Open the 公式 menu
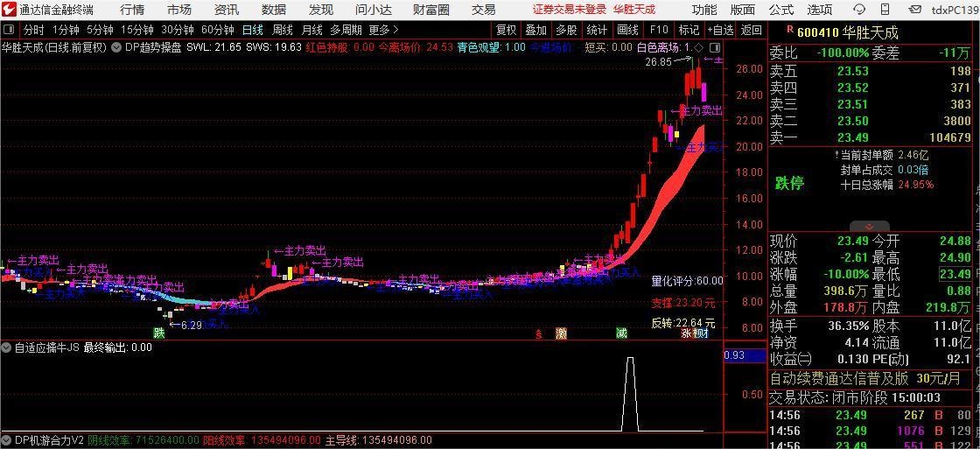The height and width of the screenshot is (449, 980). [781, 10]
